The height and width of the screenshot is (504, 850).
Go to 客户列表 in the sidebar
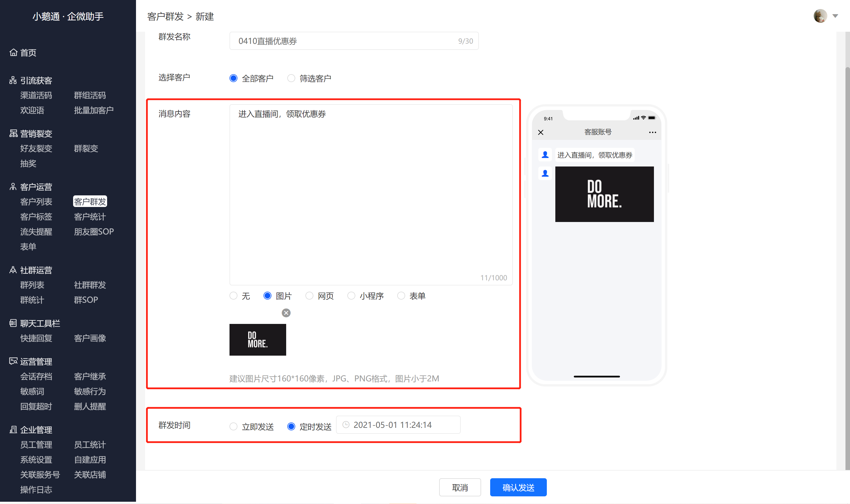click(x=36, y=202)
